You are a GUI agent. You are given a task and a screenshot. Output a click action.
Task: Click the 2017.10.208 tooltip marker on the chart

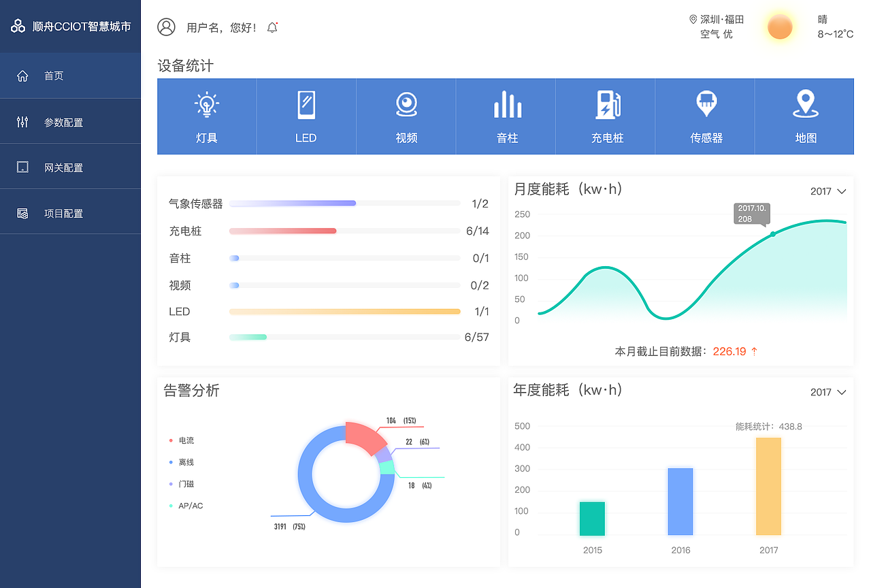pos(751,214)
